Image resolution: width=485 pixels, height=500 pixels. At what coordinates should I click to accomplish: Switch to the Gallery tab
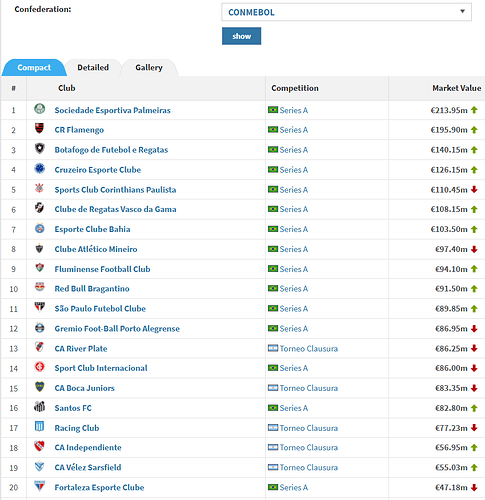tap(149, 68)
